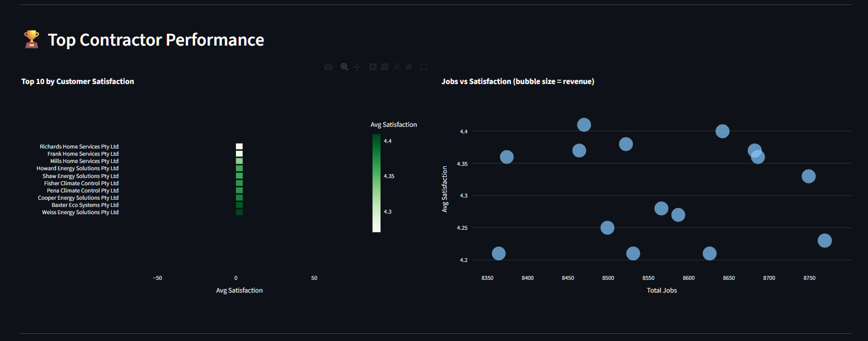Click the zoom out icon
The width and height of the screenshot is (868, 341).
[x=384, y=67]
